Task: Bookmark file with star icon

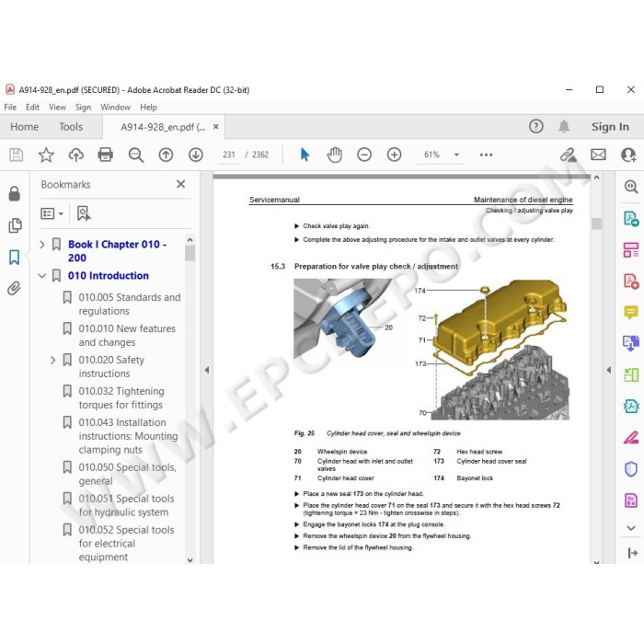Action: tap(46, 155)
